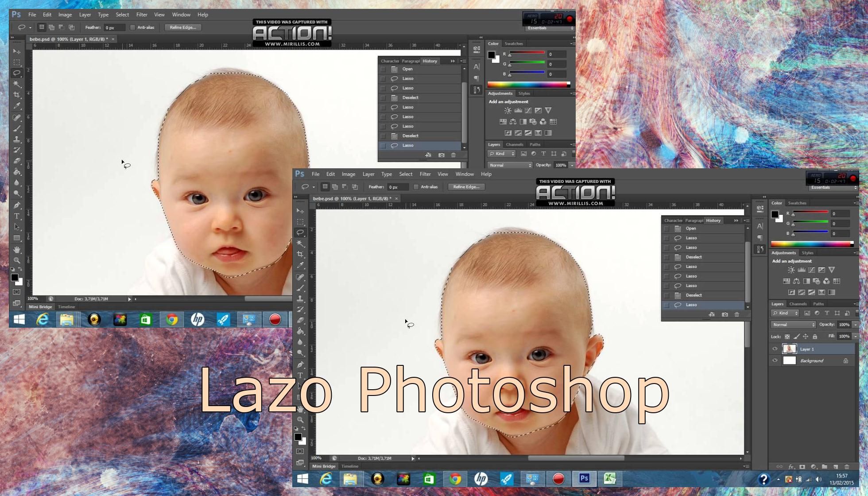Select the Move tool in front Photoshop window
Viewport: 868px width, 496px height.
pos(300,211)
